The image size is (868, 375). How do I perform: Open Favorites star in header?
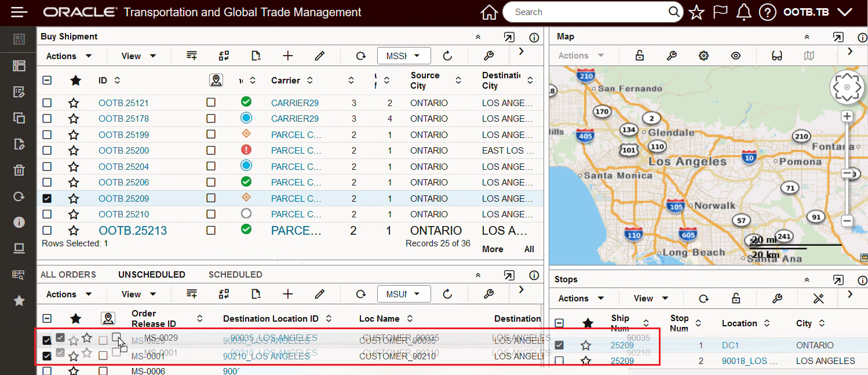(x=696, y=12)
